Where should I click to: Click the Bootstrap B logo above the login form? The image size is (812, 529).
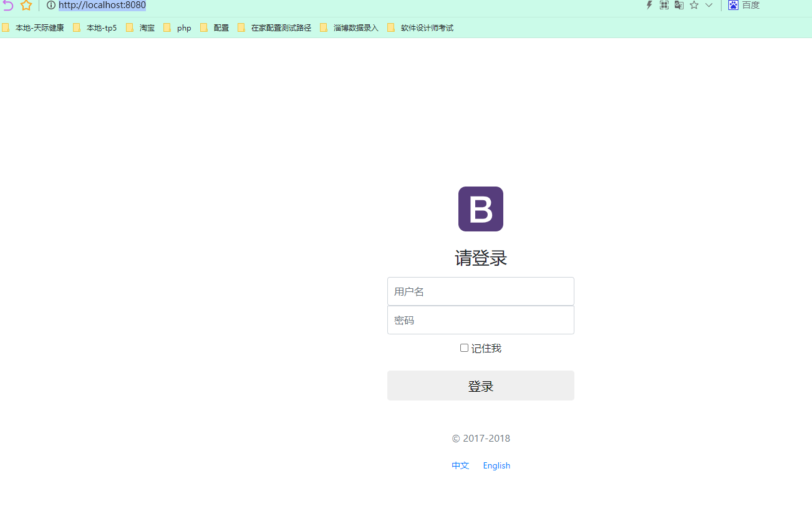coord(480,209)
